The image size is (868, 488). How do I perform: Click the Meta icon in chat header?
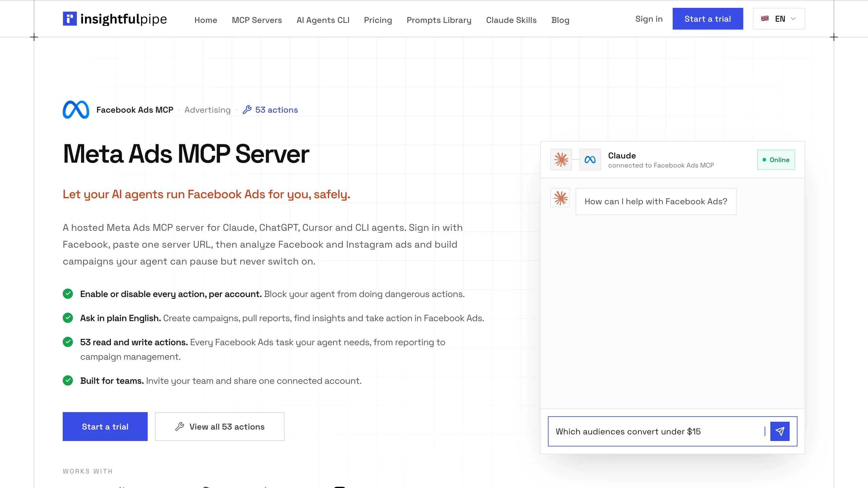point(590,160)
